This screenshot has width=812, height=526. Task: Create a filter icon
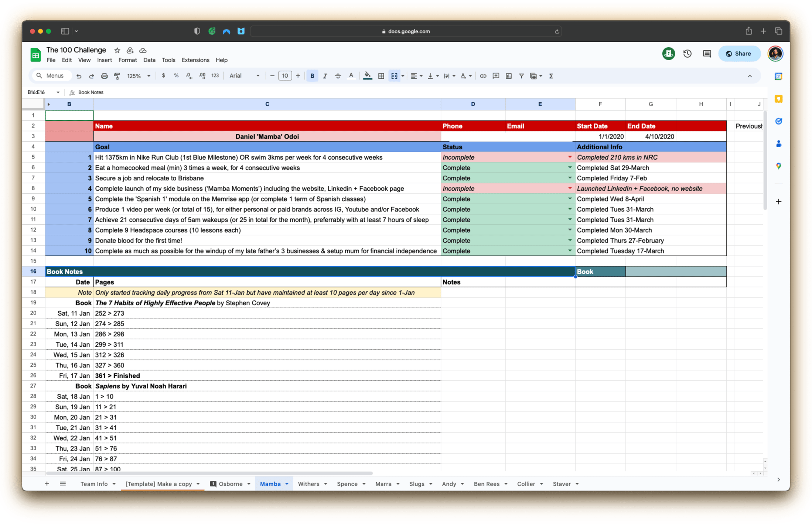521,76
